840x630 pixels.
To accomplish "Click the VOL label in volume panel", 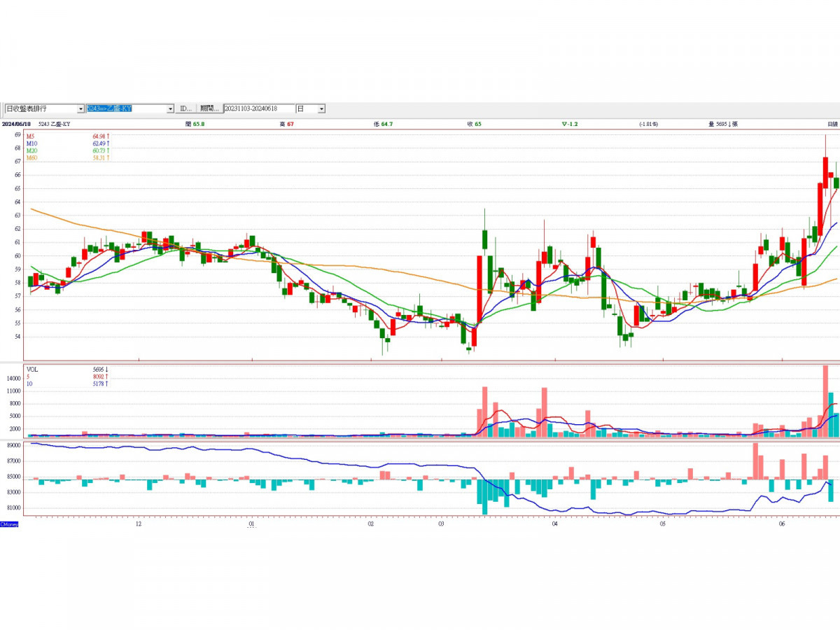I will point(31,369).
